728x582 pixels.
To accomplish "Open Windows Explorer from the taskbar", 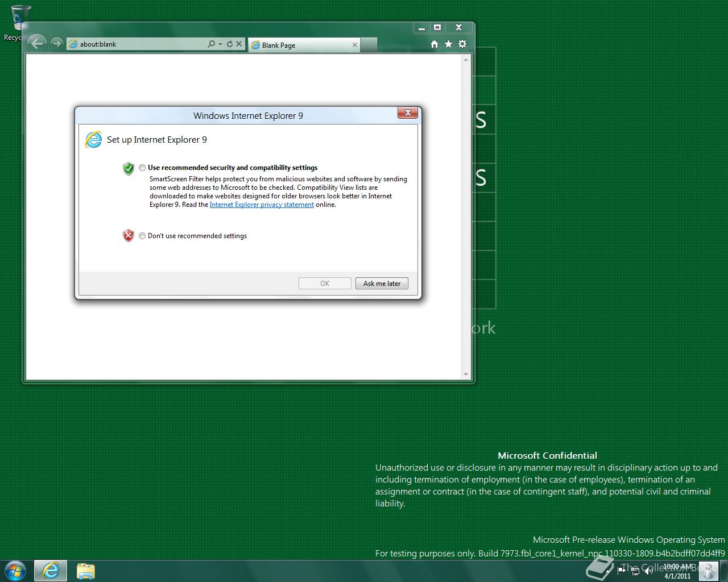I will click(85, 571).
